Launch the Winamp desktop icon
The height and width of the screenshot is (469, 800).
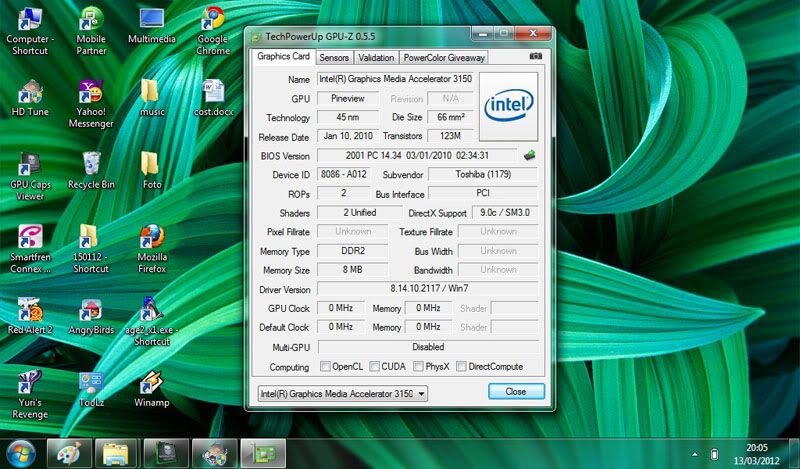click(x=152, y=389)
